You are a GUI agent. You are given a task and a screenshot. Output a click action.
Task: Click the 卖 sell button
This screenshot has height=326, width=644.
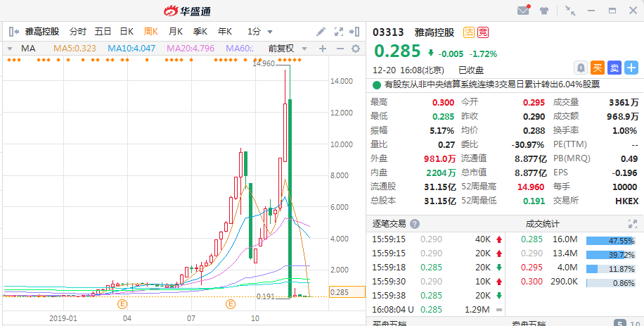[614, 68]
